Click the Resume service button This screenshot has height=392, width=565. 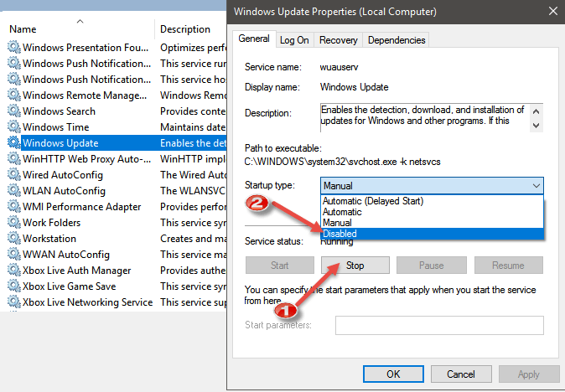(508, 266)
